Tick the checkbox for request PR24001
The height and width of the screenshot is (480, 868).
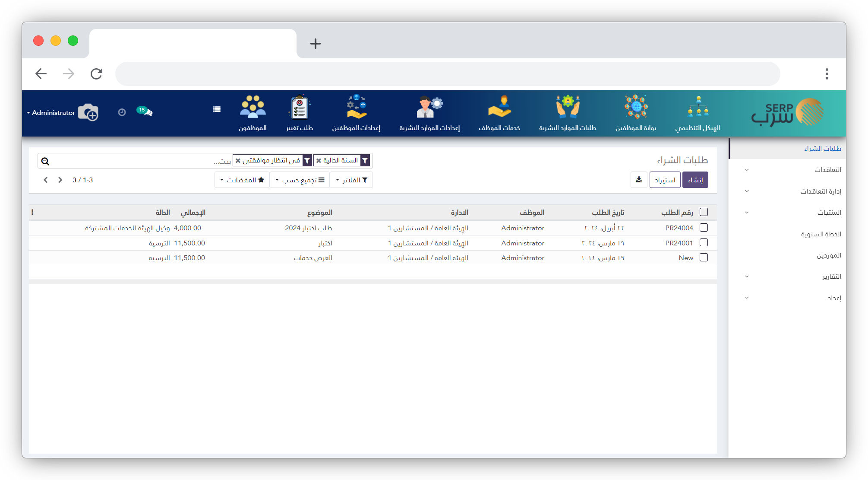[704, 243]
